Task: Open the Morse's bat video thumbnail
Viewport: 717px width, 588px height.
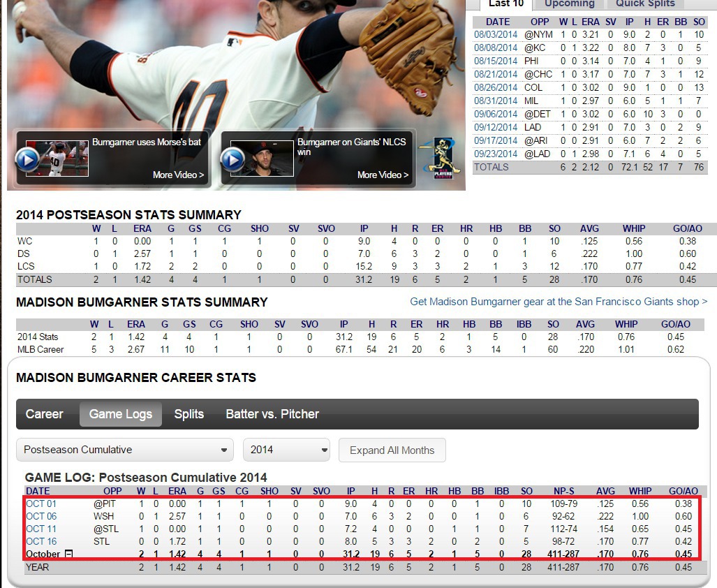Action: pyautogui.click(x=57, y=159)
